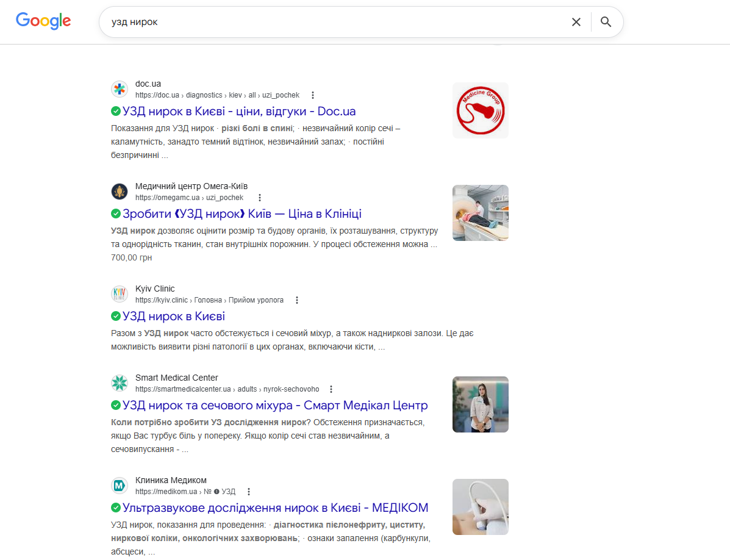
Task: Click the medikom.ua breadcrumb URL
Action: click(x=185, y=492)
